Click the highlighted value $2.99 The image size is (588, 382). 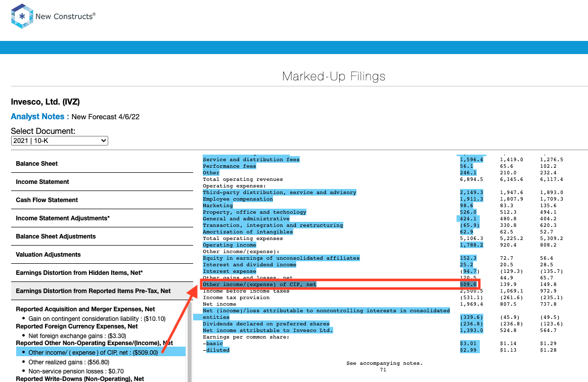pos(468,350)
